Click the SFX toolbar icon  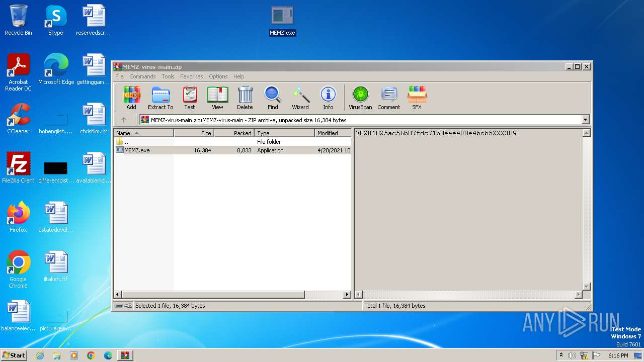click(417, 98)
